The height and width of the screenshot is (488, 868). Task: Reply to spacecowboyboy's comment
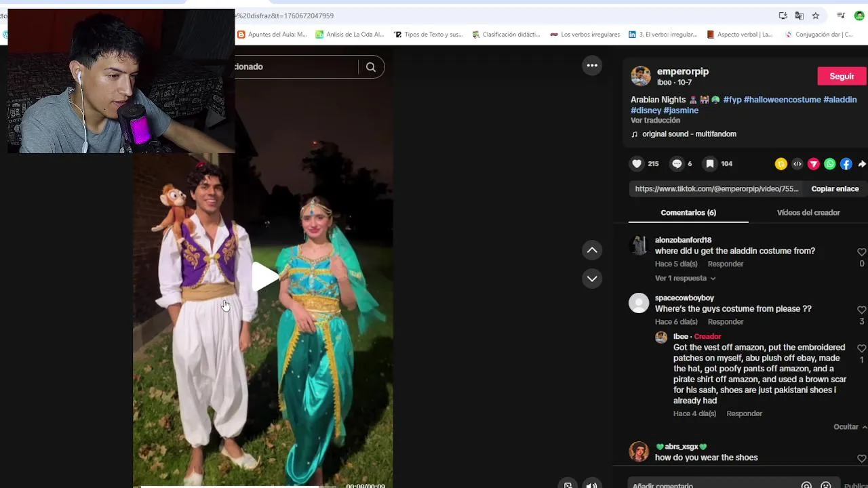coord(726,322)
